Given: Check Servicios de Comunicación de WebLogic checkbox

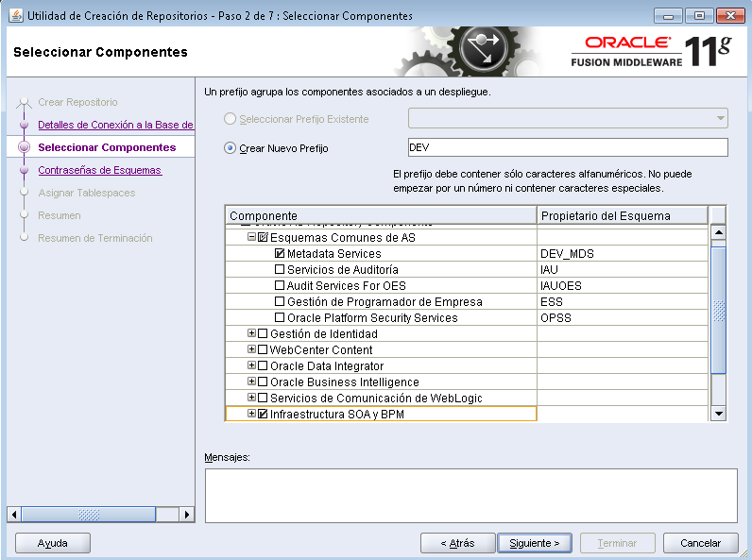Looking at the screenshot, I should [x=263, y=398].
